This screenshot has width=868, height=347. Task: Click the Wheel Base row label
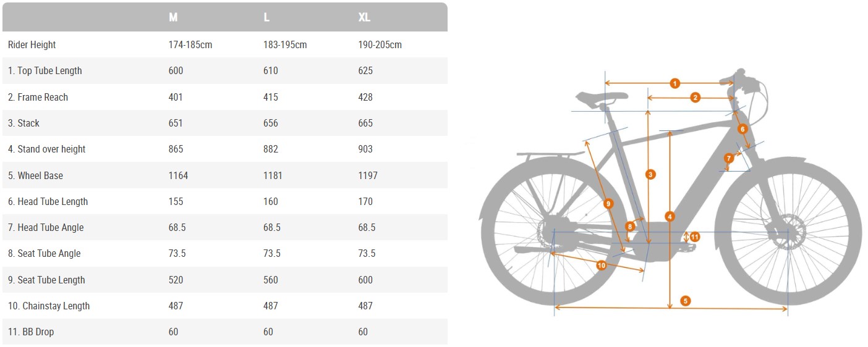coord(35,175)
